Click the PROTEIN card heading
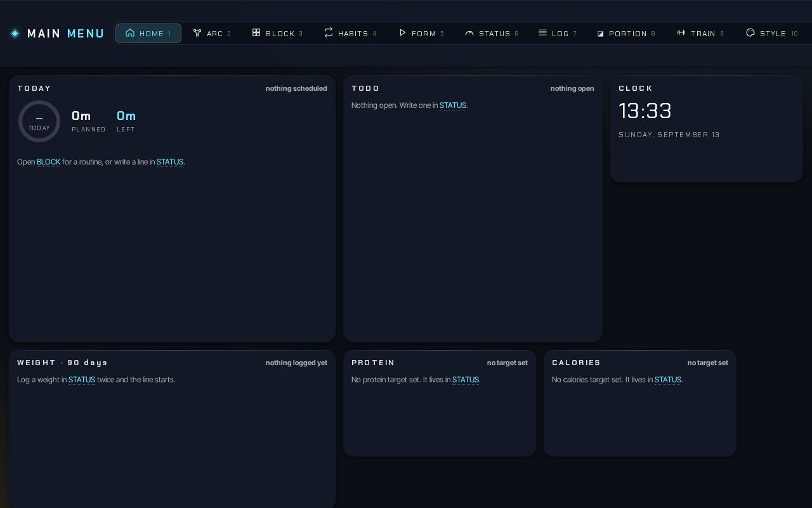This screenshot has height=508, width=812. coord(373,363)
